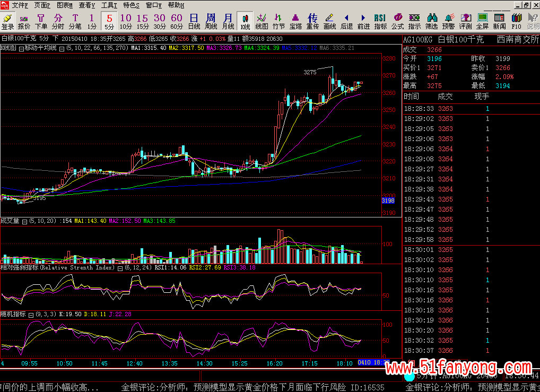Click the 西南商交所 exchange label
This screenshot has width=540, height=392.
click(518, 40)
